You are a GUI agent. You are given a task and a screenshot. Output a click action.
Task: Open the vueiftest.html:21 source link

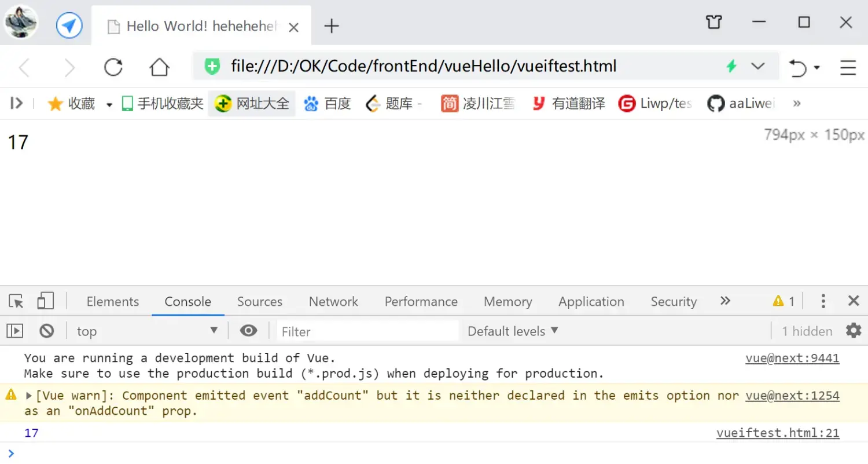778,433
